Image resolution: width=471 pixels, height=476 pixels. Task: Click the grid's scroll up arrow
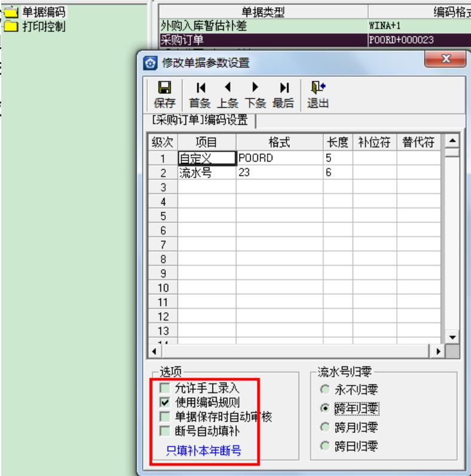[x=452, y=141]
